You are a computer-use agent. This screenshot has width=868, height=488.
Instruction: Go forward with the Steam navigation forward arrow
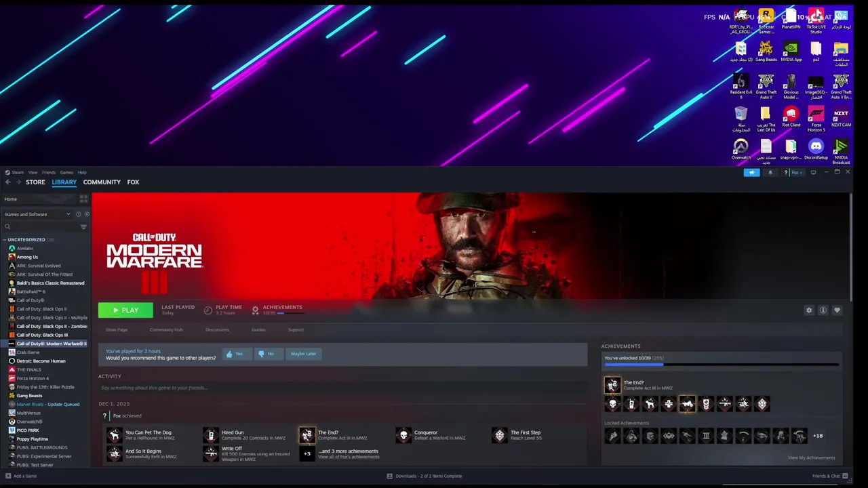(18, 182)
